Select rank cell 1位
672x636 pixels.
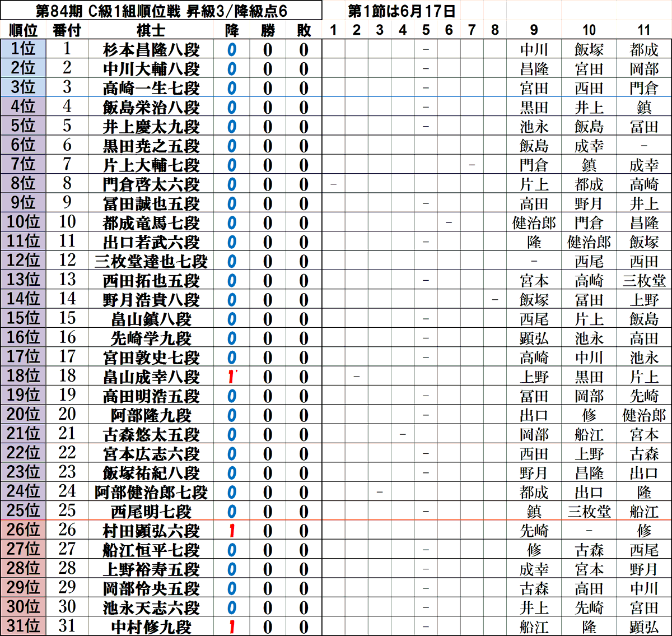tap(24, 49)
